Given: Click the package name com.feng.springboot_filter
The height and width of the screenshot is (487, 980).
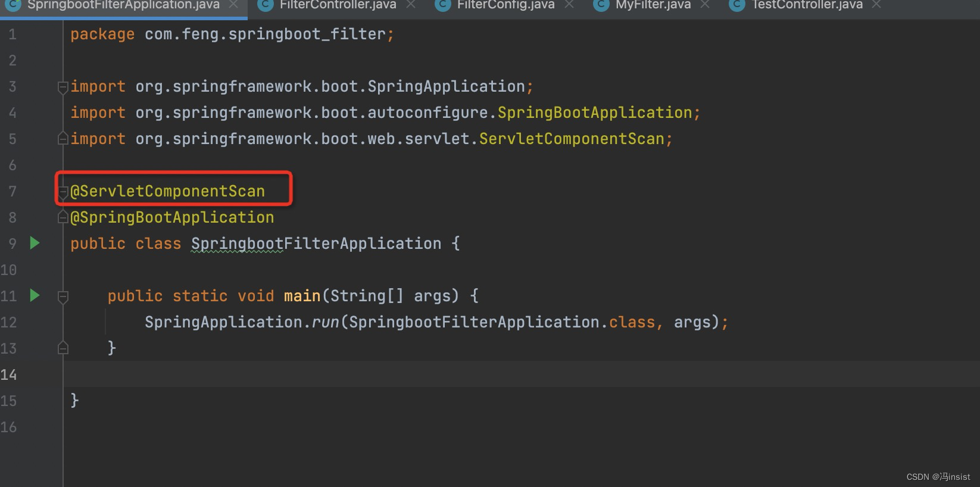Looking at the screenshot, I should pos(266,35).
